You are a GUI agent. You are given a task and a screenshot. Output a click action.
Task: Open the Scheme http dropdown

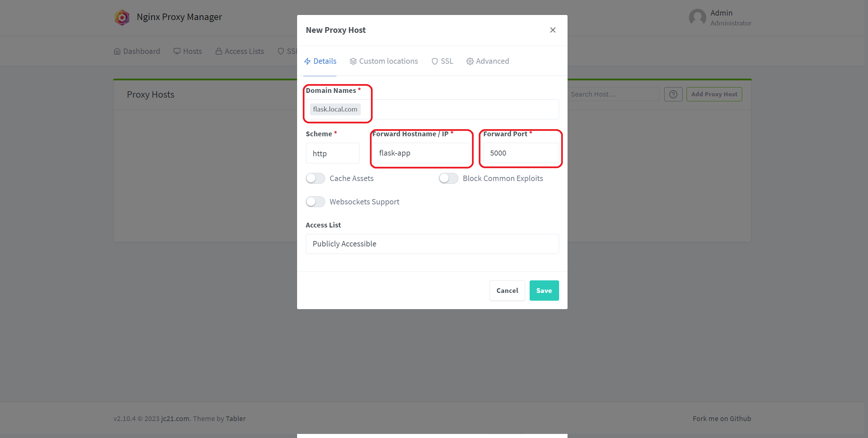click(332, 153)
